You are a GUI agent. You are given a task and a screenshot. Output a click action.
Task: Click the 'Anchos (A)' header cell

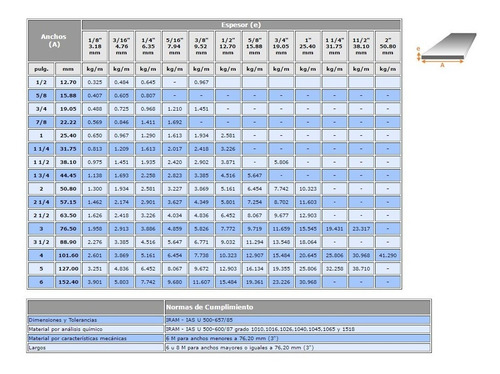coord(54,40)
